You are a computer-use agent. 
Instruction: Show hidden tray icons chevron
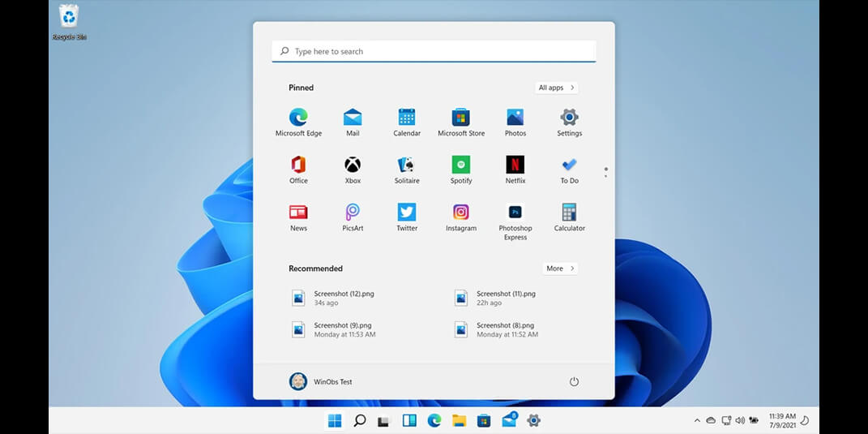point(697,421)
